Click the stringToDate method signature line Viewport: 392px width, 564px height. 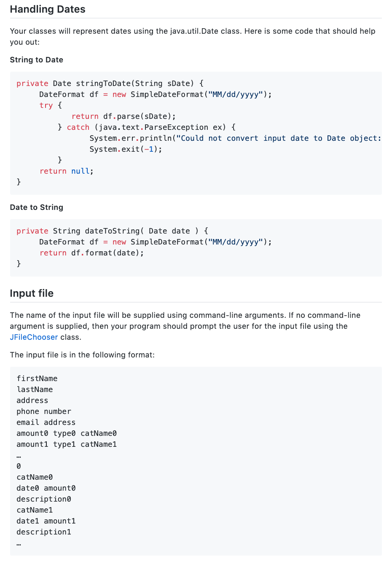click(110, 83)
